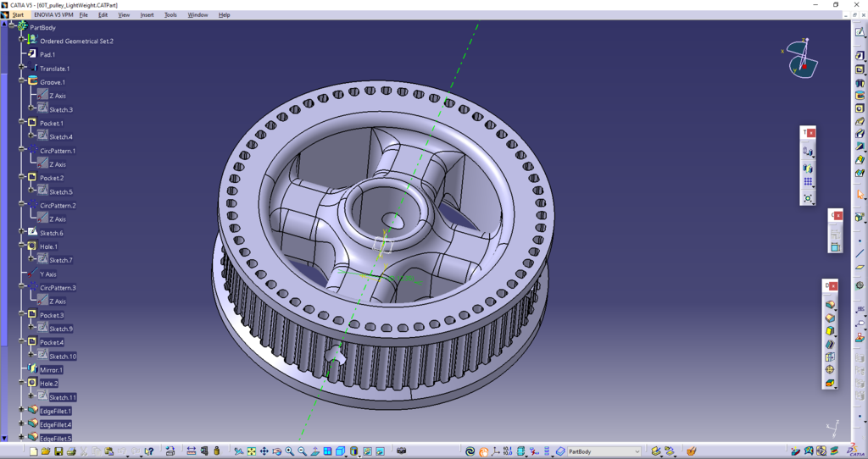The width and height of the screenshot is (868, 459).
Task: Click the Open file folder icon
Action: click(46, 451)
